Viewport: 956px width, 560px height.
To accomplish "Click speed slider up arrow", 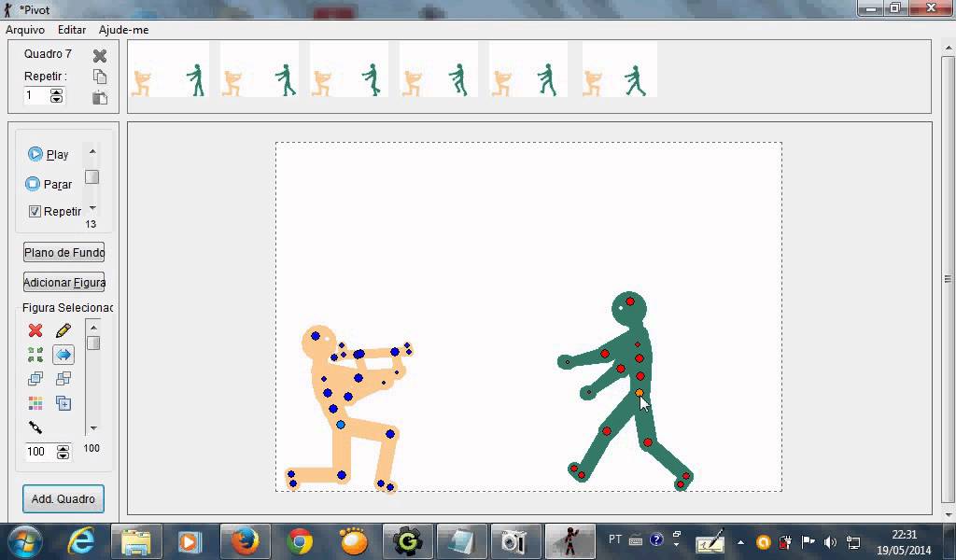I will coord(92,151).
